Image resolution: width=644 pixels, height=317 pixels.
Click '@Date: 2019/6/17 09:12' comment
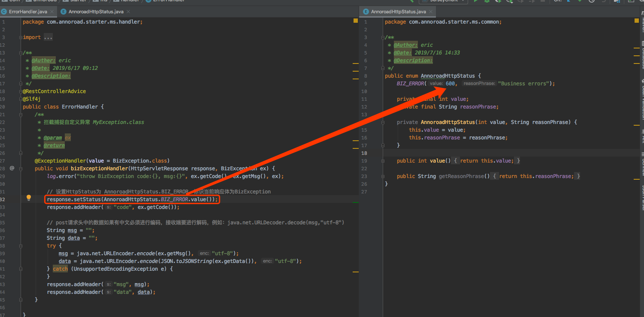point(64,68)
